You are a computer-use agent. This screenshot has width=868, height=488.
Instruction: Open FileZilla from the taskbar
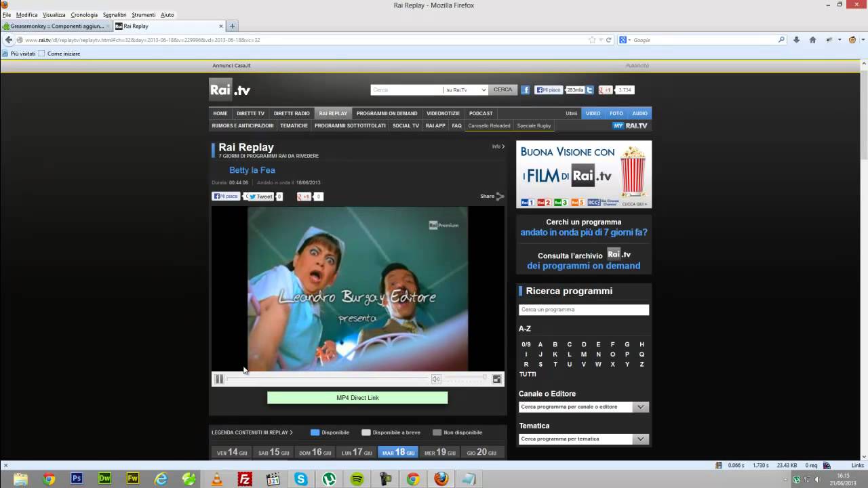(x=245, y=479)
